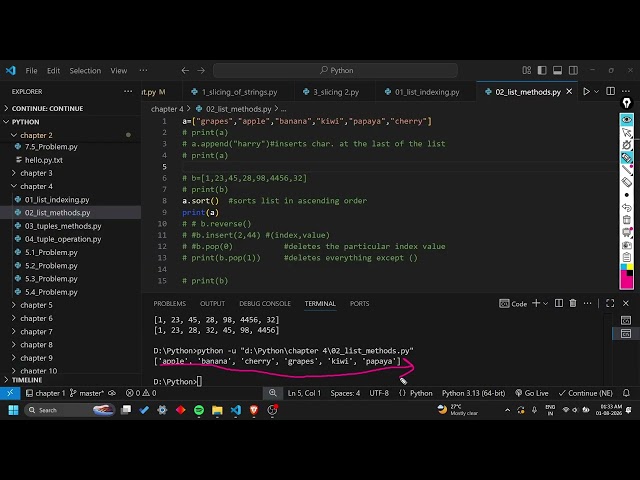
Task: Click the camera screenshot icon in annotation toolbar
Action: click(627, 245)
